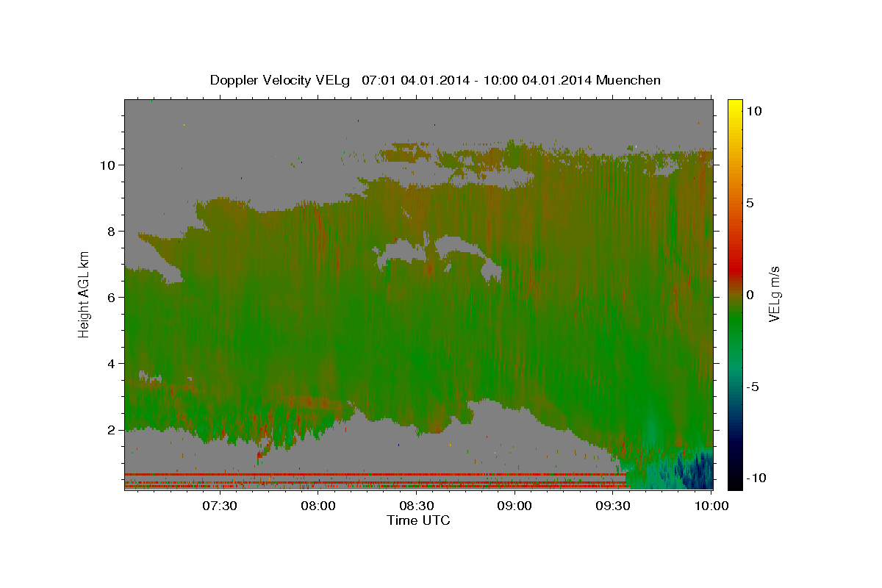Click the colorbar tick label '0'
Image resolution: width=882 pixels, height=588 pixels.
click(x=750, y=295)
